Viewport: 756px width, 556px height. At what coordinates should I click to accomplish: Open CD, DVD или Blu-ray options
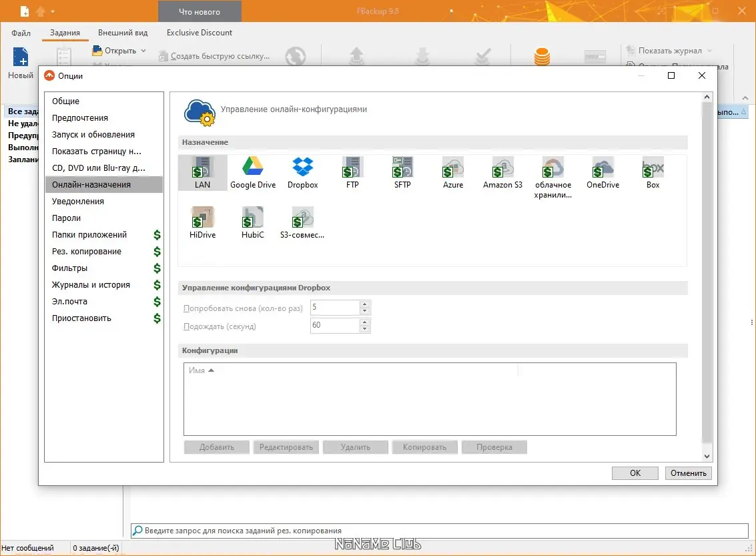click(103, 168)
